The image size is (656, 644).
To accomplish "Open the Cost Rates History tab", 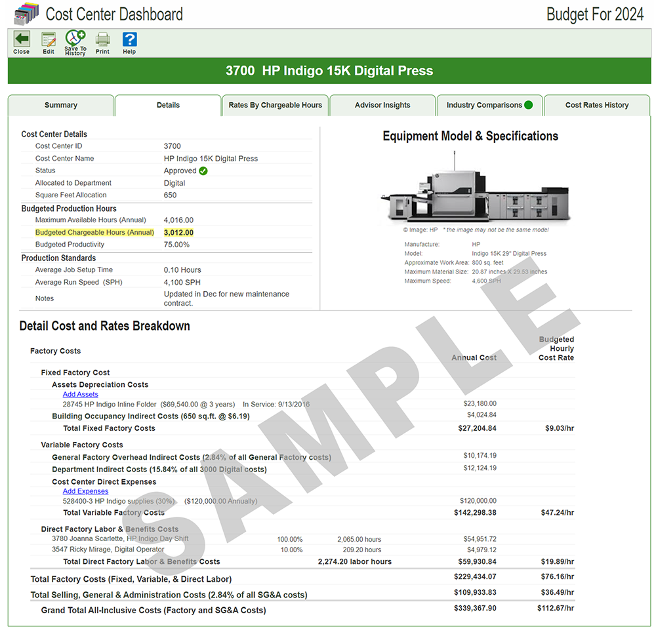I will (x=597, y=106).
